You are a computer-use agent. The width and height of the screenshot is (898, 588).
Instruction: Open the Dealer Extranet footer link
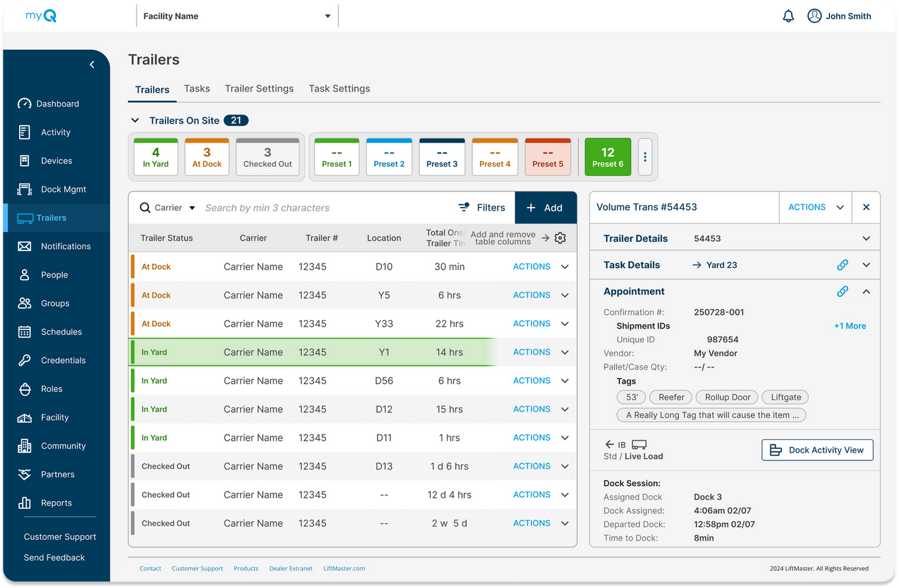click(x=291, y=568)
